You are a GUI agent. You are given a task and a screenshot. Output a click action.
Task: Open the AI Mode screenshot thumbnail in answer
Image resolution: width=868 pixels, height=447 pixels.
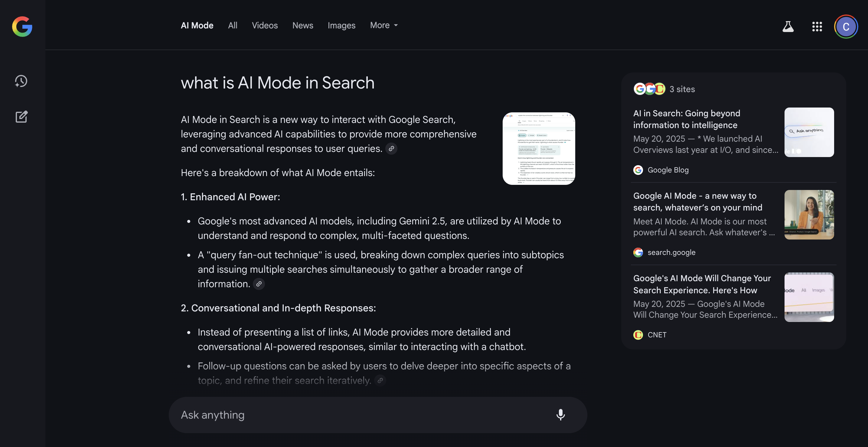coord(538,148)
